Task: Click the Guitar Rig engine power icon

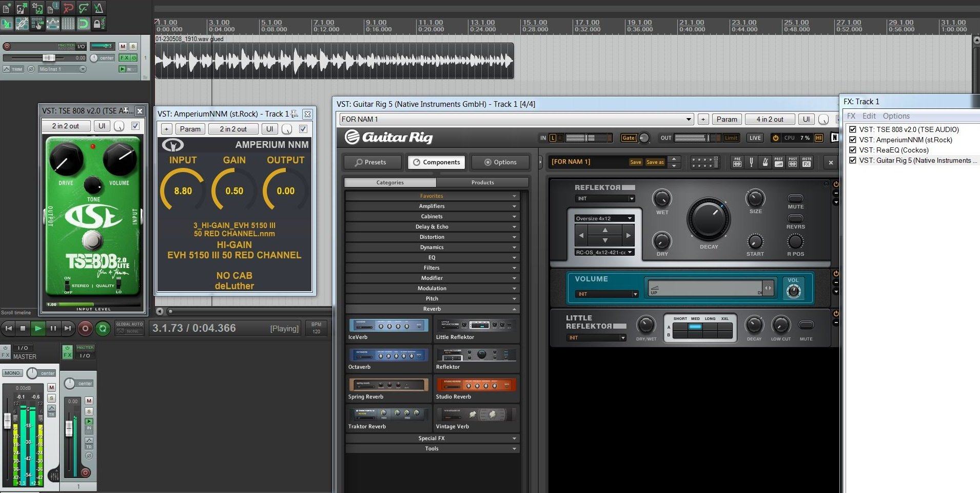Action: 775,138
